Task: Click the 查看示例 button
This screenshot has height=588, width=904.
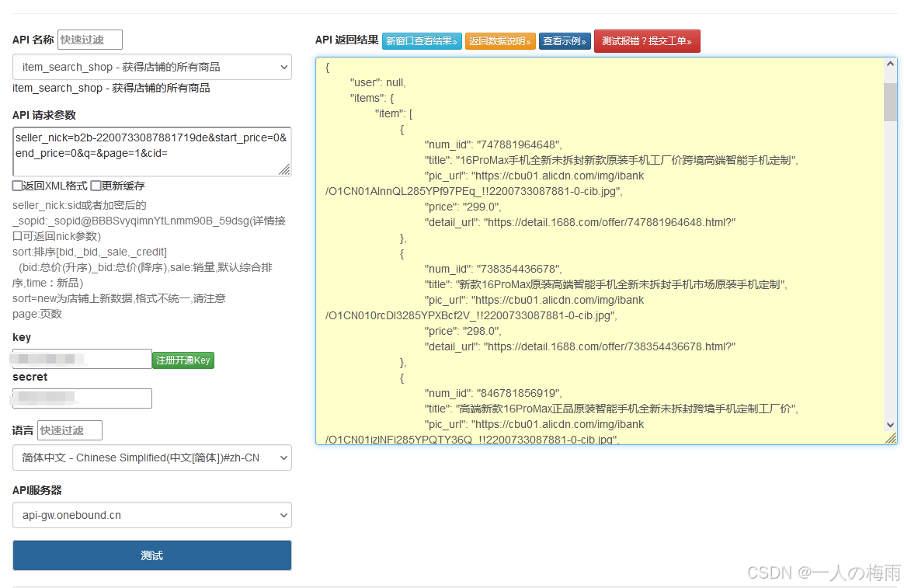Action: 565,41
